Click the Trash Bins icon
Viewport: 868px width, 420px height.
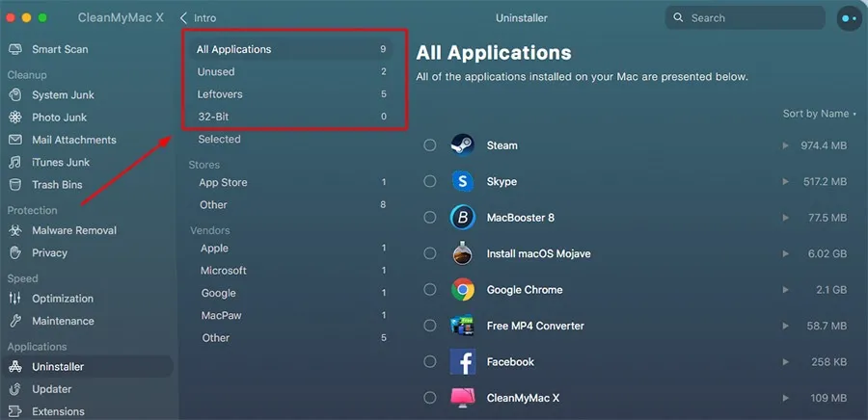pyautogui.click(x=15, y=185)
